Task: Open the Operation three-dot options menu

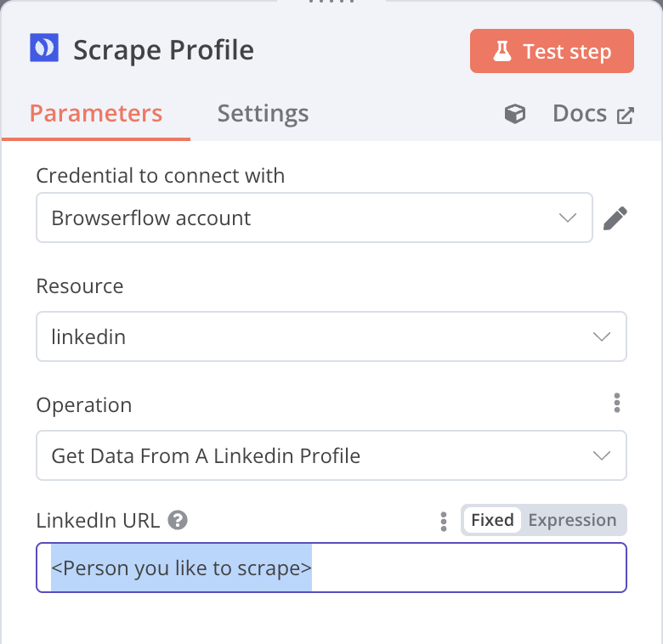Action: pyautogui.click(x=617, y=403)
